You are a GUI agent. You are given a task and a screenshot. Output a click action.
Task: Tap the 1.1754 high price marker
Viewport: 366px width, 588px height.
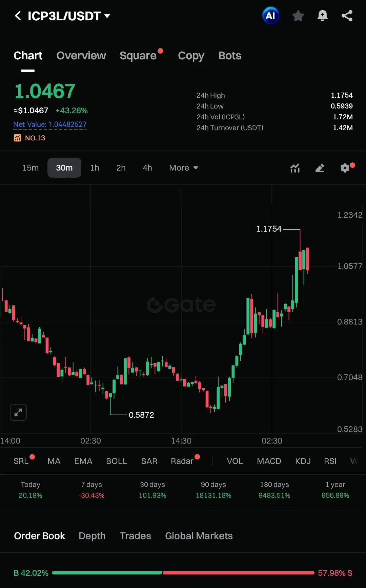pyautogui.click(x=269, y=229)
